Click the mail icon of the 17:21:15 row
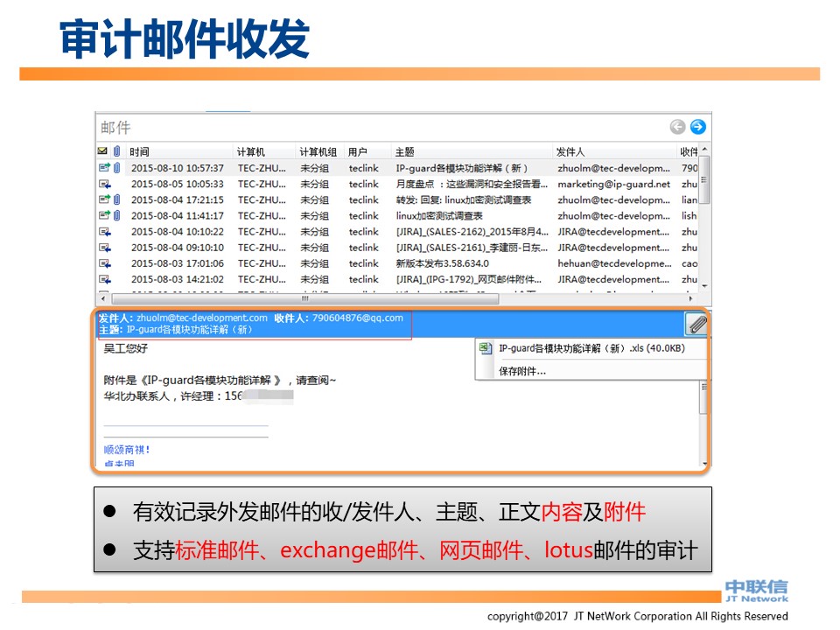Image resolution: width=840 pixels, height=630 pixels. tap(104, 199)
